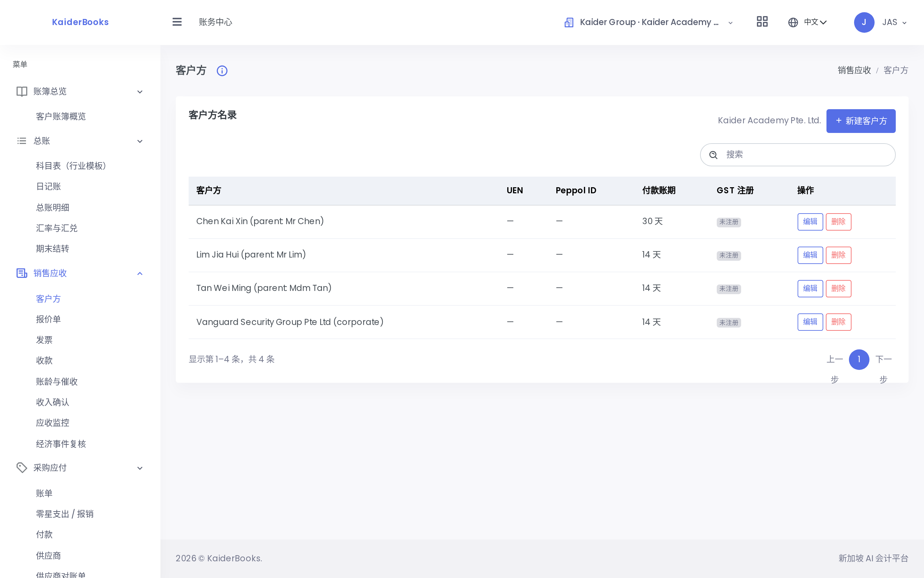
Task: Toggle the hamburger sidebar menu icon
Action: (177, 22)
